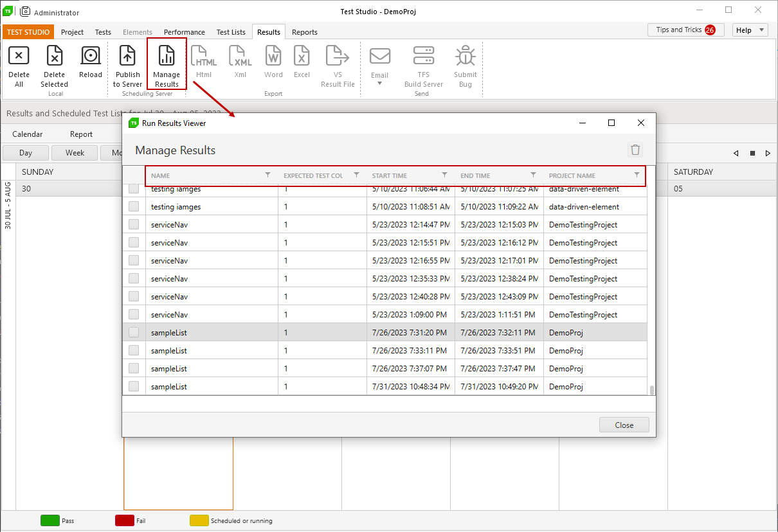Check the sampleList 7/31/2023 row checkbox
Screen dimensions: 778x532
pos(134,387)
